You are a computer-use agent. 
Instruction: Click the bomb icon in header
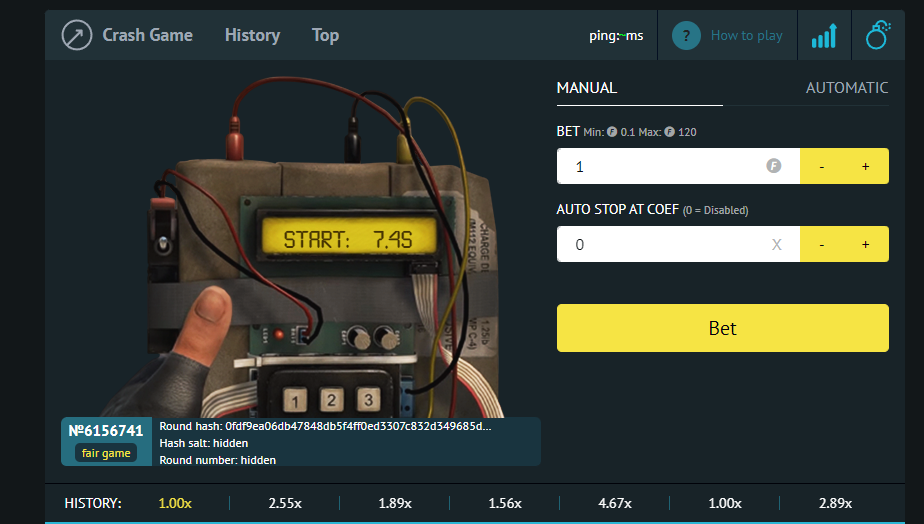[x=878, y=36]
